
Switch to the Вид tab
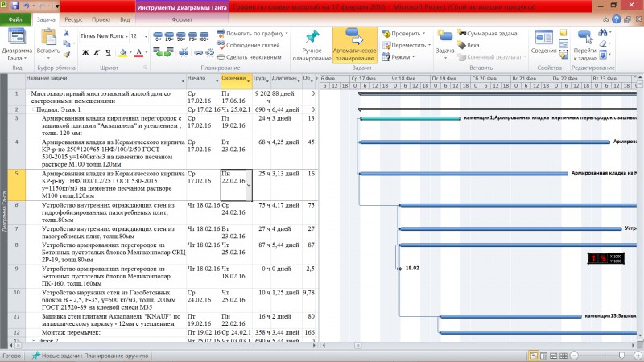click(x=125, y=19)
